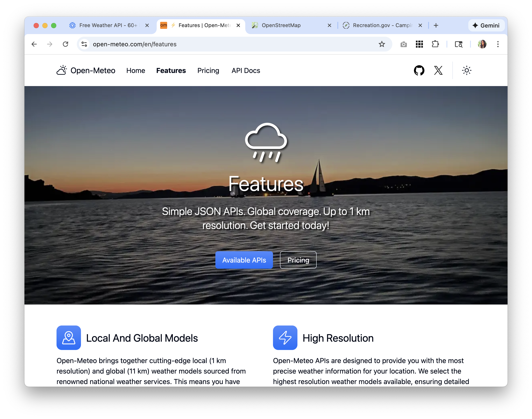Open the profile avatar menu
The height and width of the screenshot is (419, 532).
(x=482, y=44)
